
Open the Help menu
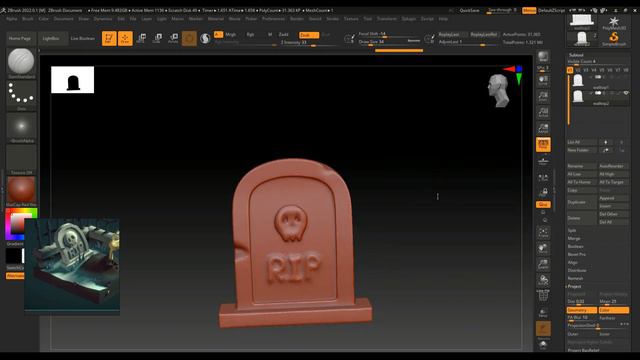pos(443,19)
